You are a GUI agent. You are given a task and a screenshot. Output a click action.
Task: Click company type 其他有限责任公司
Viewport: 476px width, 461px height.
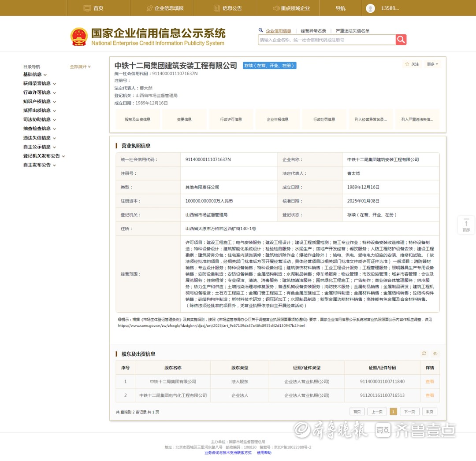pyautogui.click(x=202, y=187)
